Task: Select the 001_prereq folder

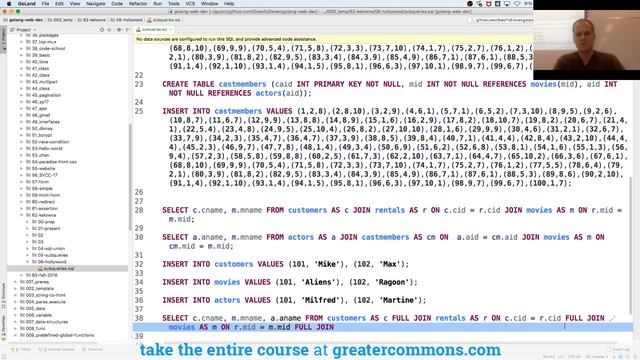Action: coord(37,282)
